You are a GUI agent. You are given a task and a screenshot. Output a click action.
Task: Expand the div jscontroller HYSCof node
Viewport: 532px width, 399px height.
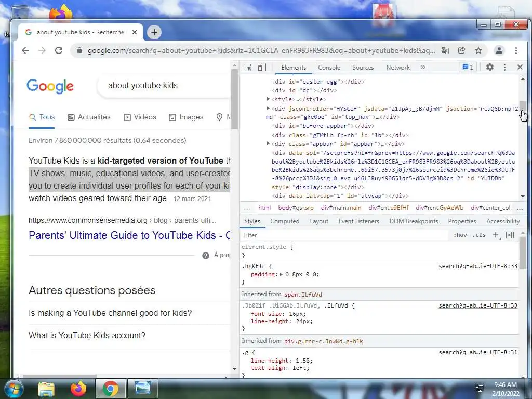click(x=268, y=108)
